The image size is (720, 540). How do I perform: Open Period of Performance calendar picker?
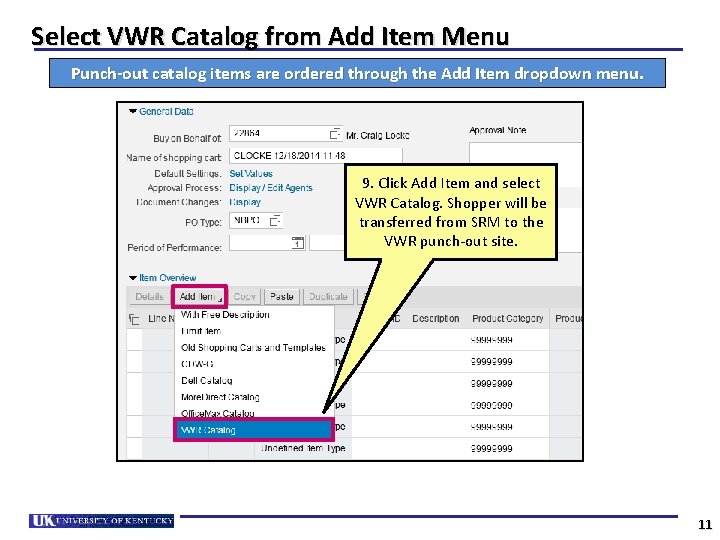(298, 242)
